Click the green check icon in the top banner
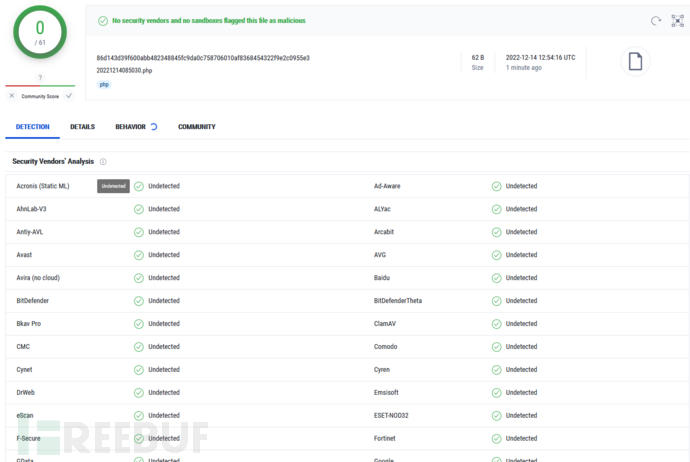This screenshot has height=462, width=690. [x=102, y=20]
